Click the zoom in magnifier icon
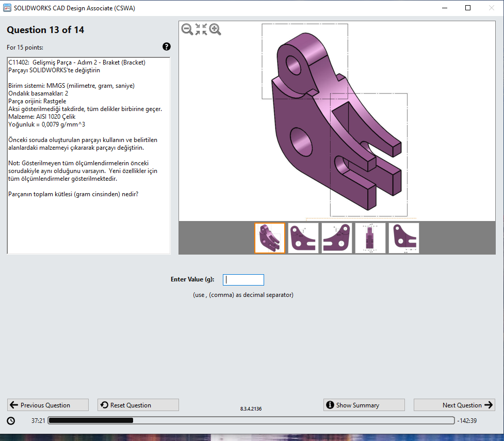 pos(215,29)
